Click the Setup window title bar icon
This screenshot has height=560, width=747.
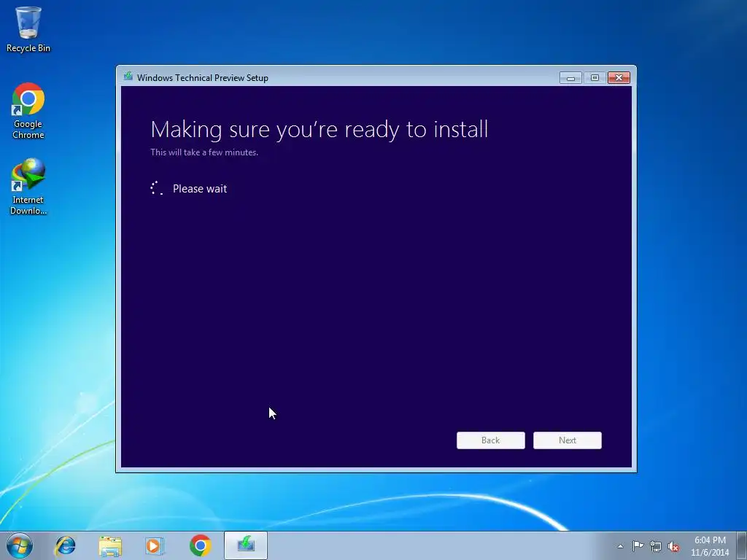click(128, 76)
